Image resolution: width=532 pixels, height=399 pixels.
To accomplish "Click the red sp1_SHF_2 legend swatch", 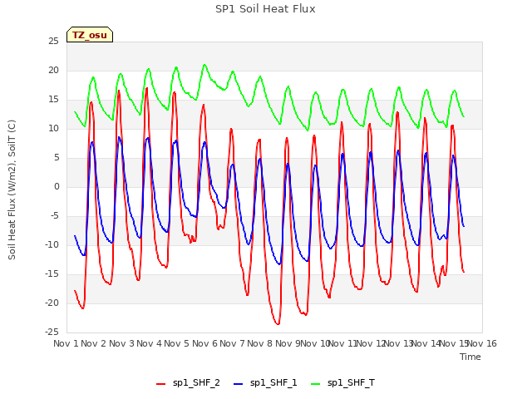I will tap(160, 384).
